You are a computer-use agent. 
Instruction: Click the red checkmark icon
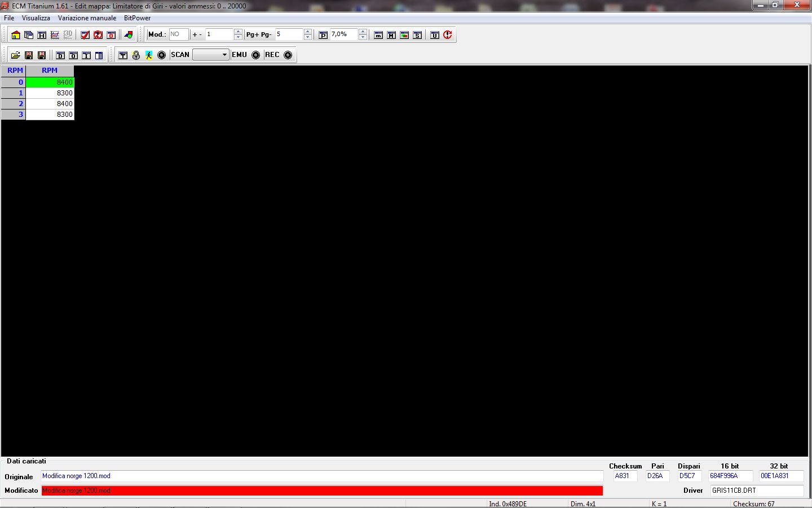point(85,35)
